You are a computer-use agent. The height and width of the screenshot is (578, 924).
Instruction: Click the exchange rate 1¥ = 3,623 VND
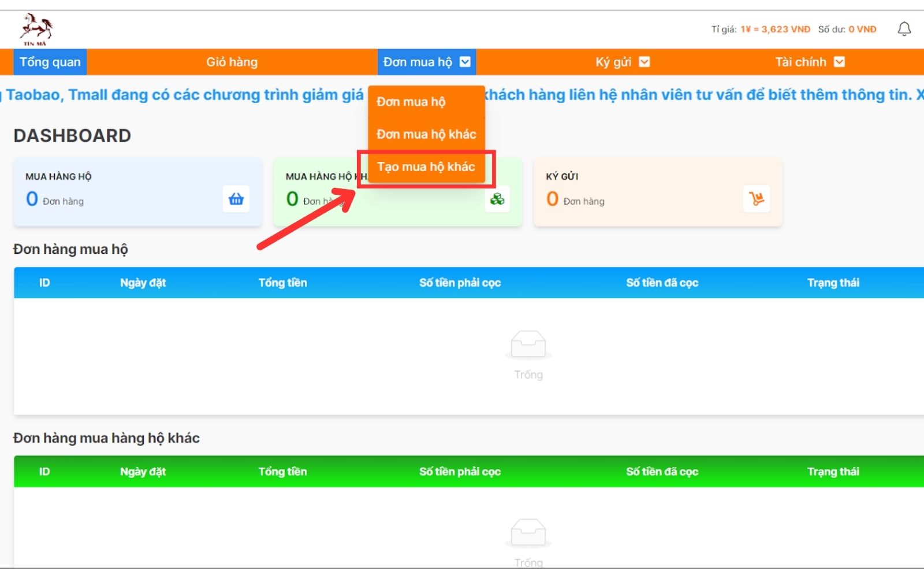tap(776, 29)
